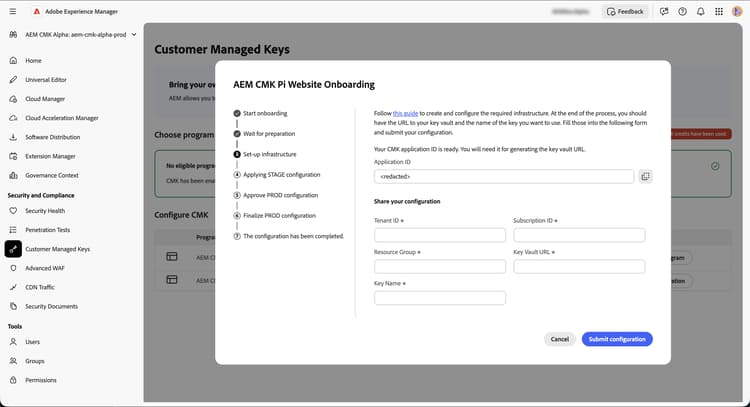750x407 pixels.
Task: Click the Subscription ID input field
Action: click(579, 235)
